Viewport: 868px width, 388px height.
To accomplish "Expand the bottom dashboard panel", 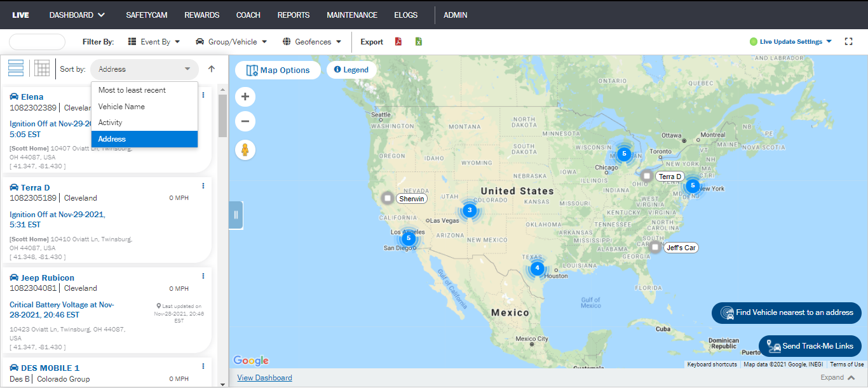I will coord(837,377).
